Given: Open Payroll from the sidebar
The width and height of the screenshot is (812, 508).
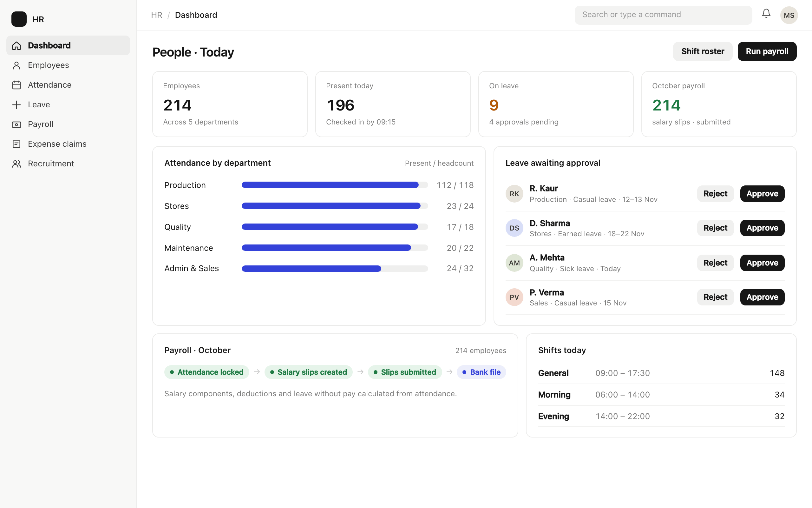Looking at the screenshot, I should click(68, 124).
